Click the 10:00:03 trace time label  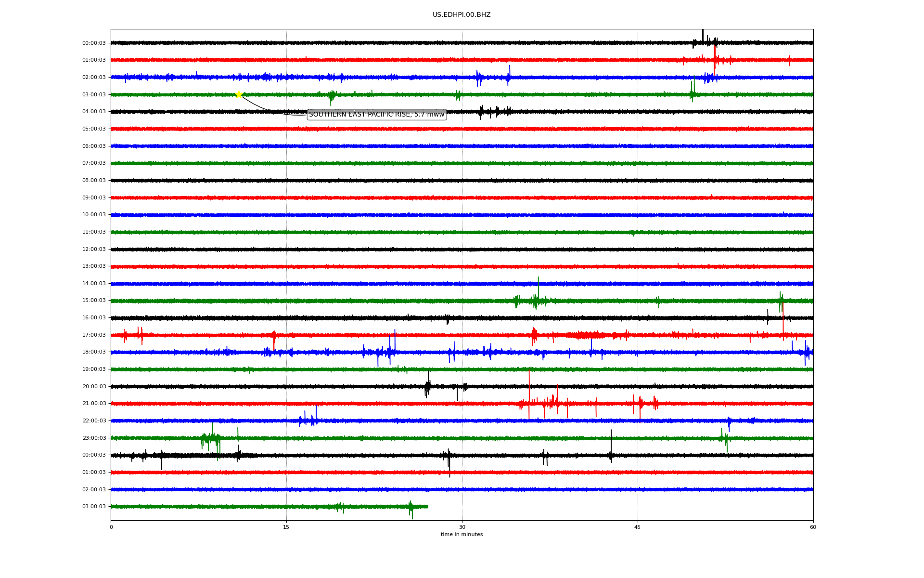pos(94,215)
